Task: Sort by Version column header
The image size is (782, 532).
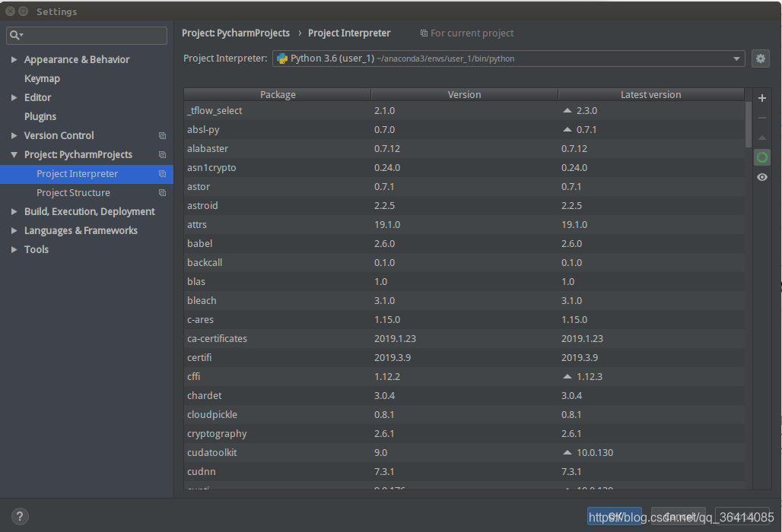Action: (464, 95)
